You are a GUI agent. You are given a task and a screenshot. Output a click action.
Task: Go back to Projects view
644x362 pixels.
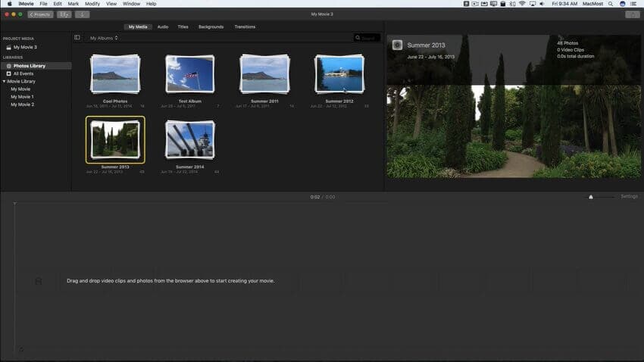click(x=40, y=14)
